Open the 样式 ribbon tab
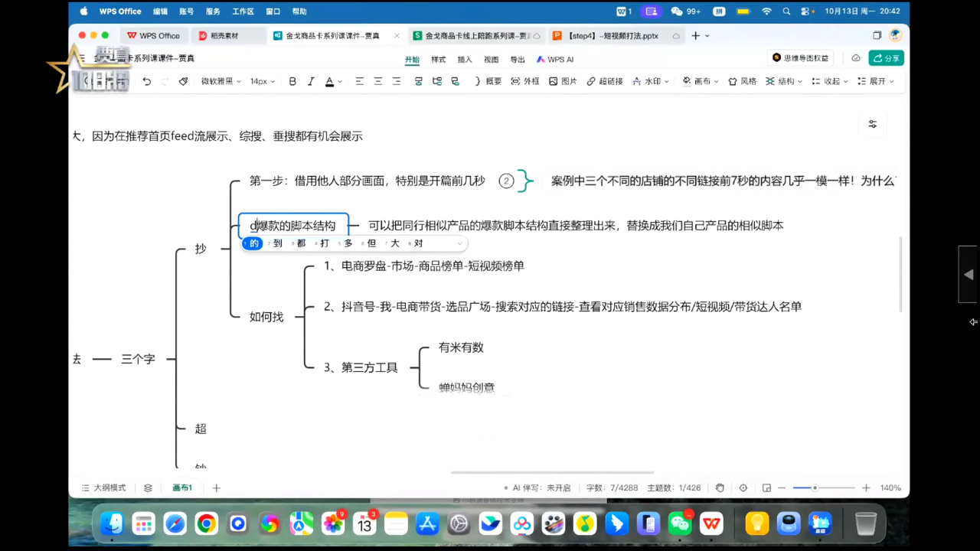Viewport: 980px width, 551px height. click(x=439, y=59)
